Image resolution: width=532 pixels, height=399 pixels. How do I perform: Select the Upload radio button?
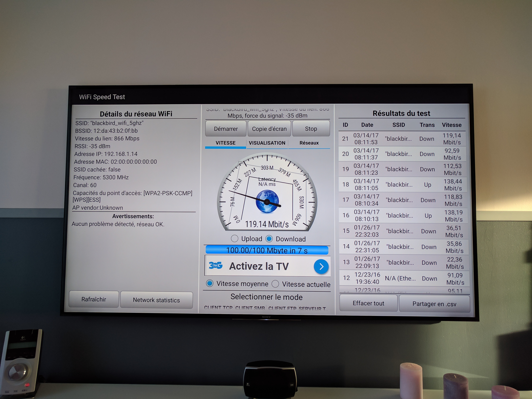pyautogui.click(x=234, y=239)
